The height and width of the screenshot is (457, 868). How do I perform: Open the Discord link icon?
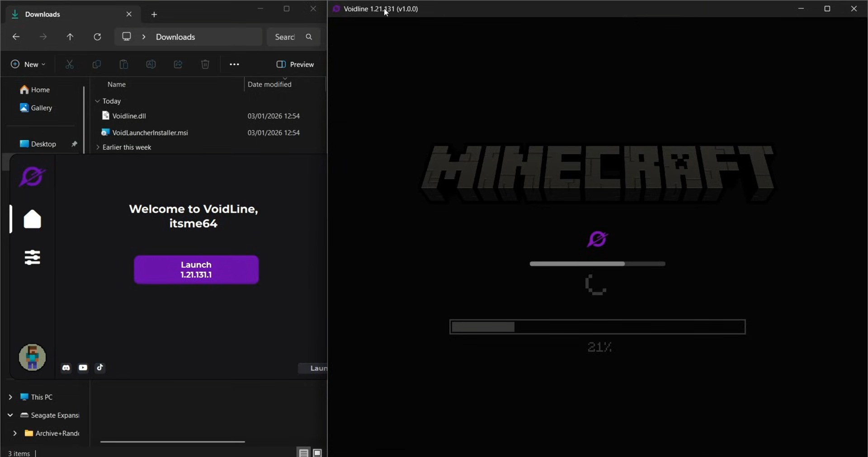click(66, 367)
